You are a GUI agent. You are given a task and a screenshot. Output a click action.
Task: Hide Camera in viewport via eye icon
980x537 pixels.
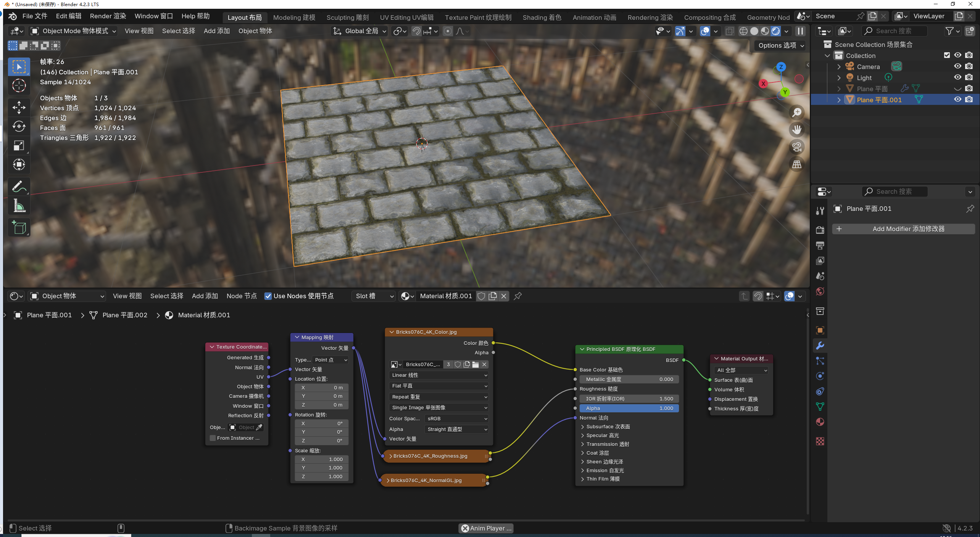[958, 66]
